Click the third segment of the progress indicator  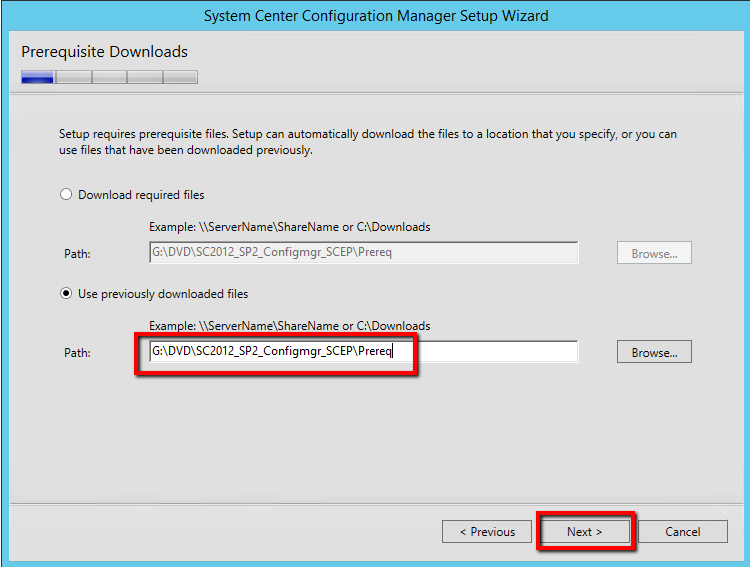point(109,77)
